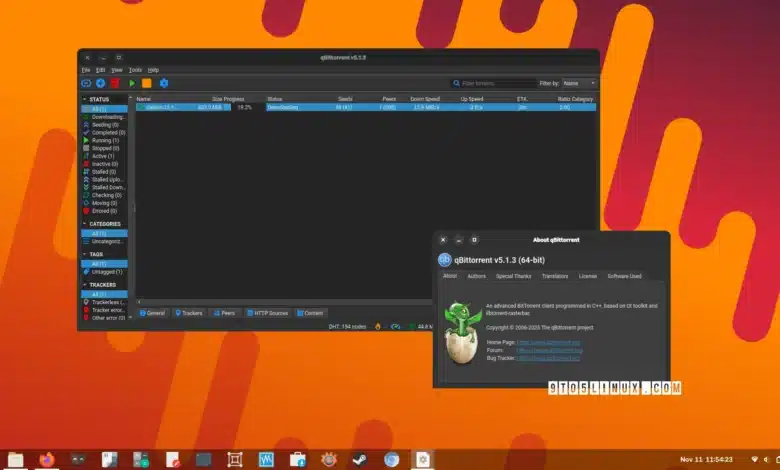
Task: Switch to the Peers details tab
Action: point(224,313)
